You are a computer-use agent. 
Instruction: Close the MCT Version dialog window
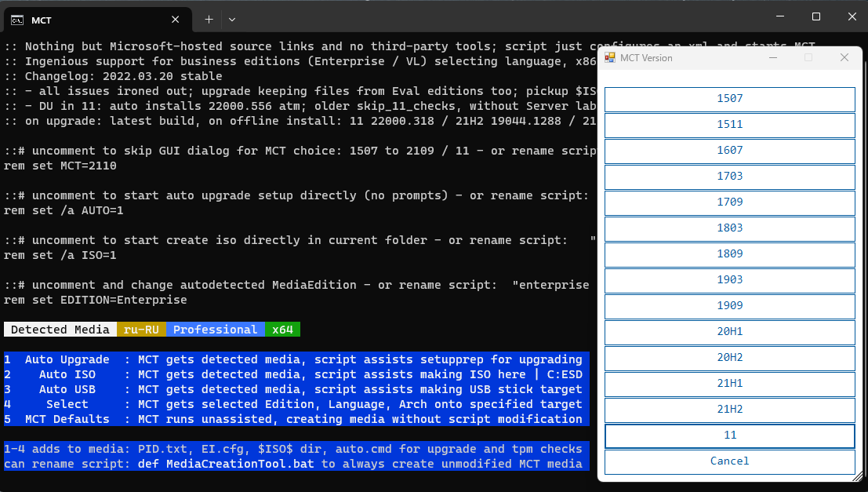[844, 57]
